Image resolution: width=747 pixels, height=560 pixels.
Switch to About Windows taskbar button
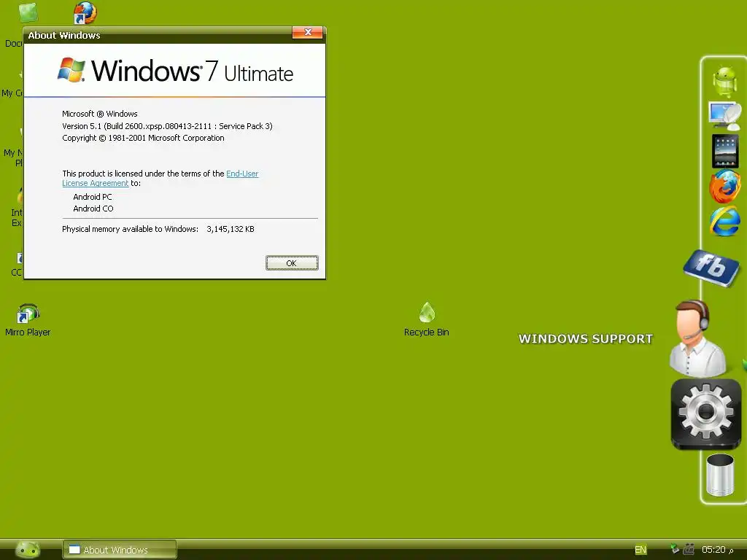coord(120,550)
